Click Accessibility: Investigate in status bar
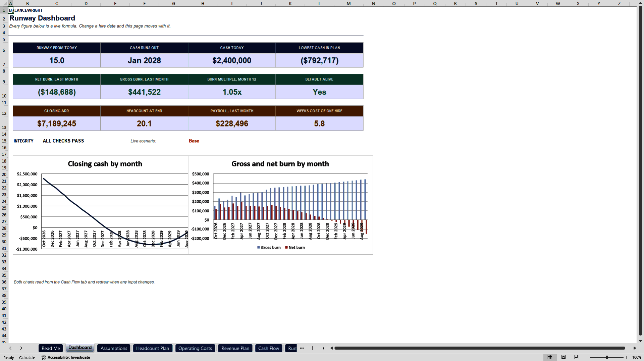 pos(66,358)
